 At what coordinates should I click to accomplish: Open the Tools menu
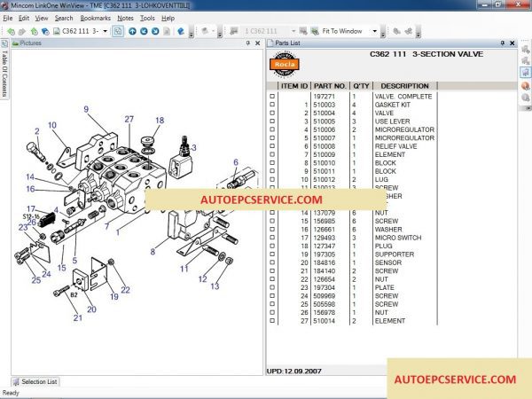click(x=147, y=19)
